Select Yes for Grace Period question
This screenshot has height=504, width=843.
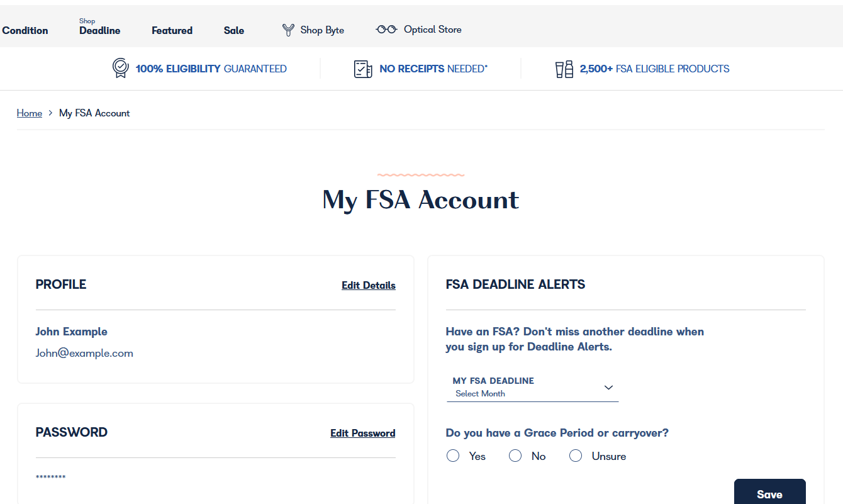(453, 456)
